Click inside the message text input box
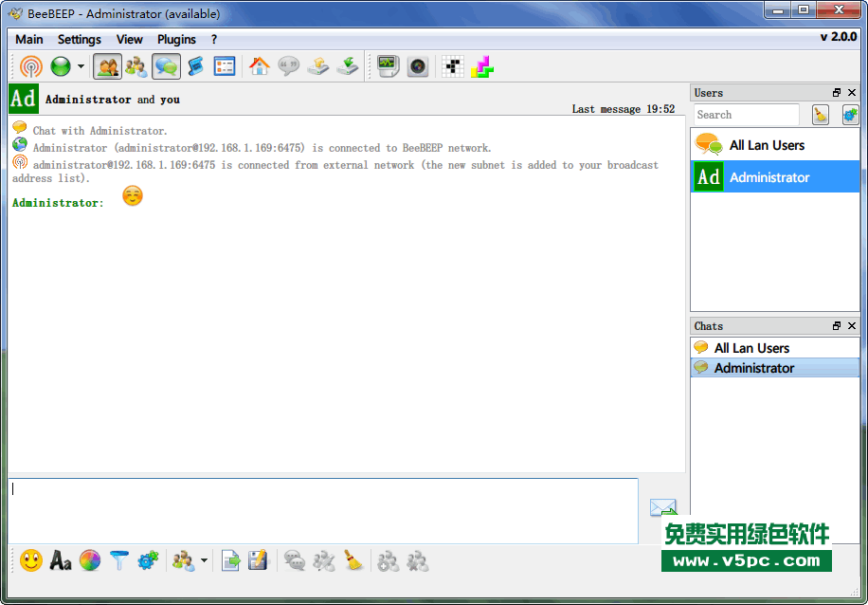Screen dimensions: 868x605 click(323, 510)
